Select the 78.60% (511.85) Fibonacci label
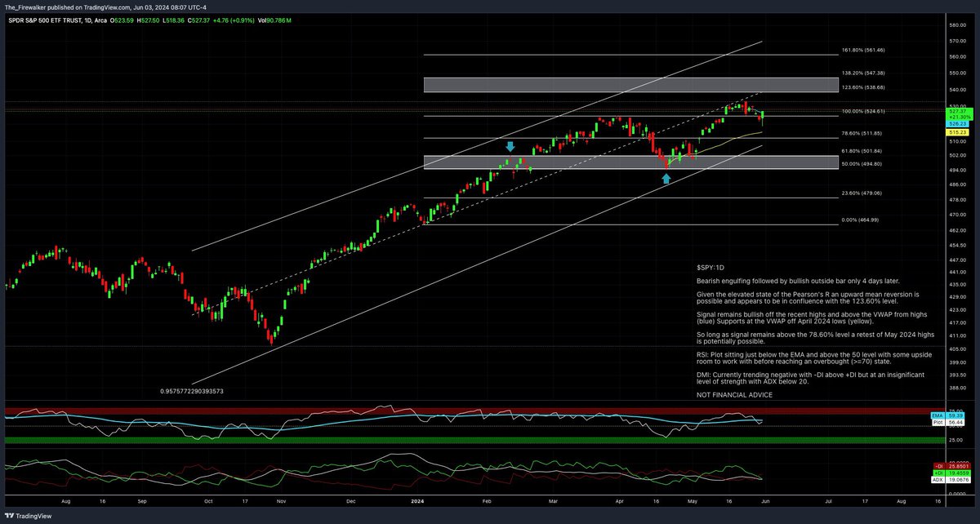Image resolution: width=980 pixels, height=524 pixels. (x=863, y=133)
